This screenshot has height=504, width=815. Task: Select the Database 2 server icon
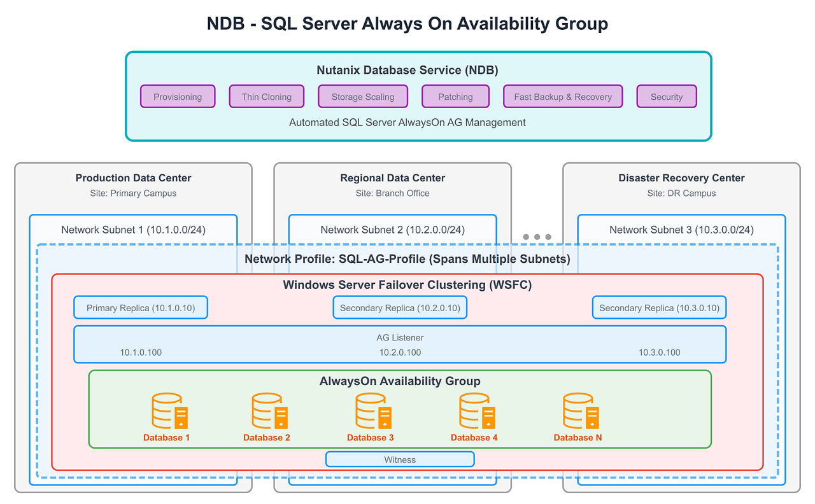[x=267, y=412]
